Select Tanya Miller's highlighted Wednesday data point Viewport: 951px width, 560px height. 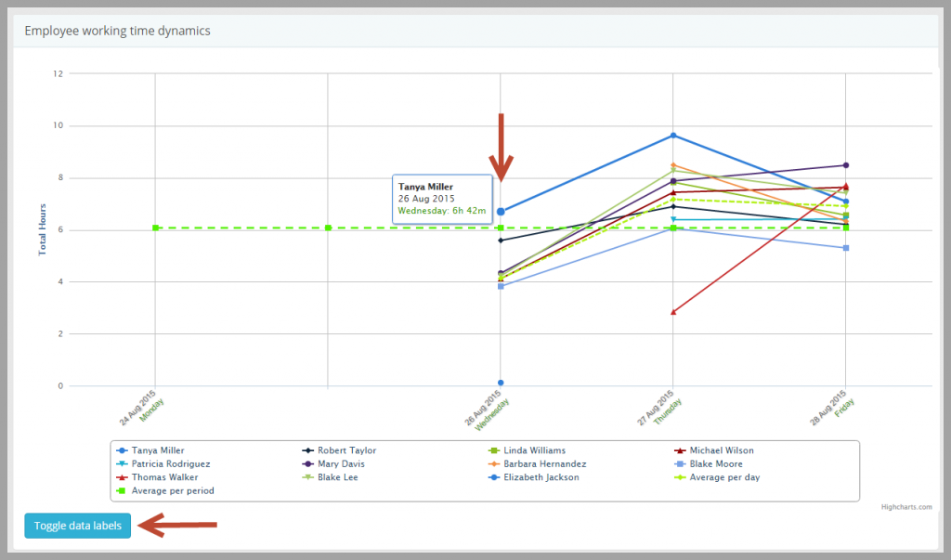501,212
